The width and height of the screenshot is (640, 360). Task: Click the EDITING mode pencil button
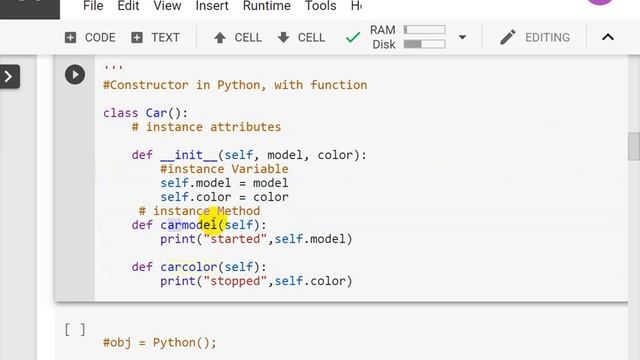point(535,37)
